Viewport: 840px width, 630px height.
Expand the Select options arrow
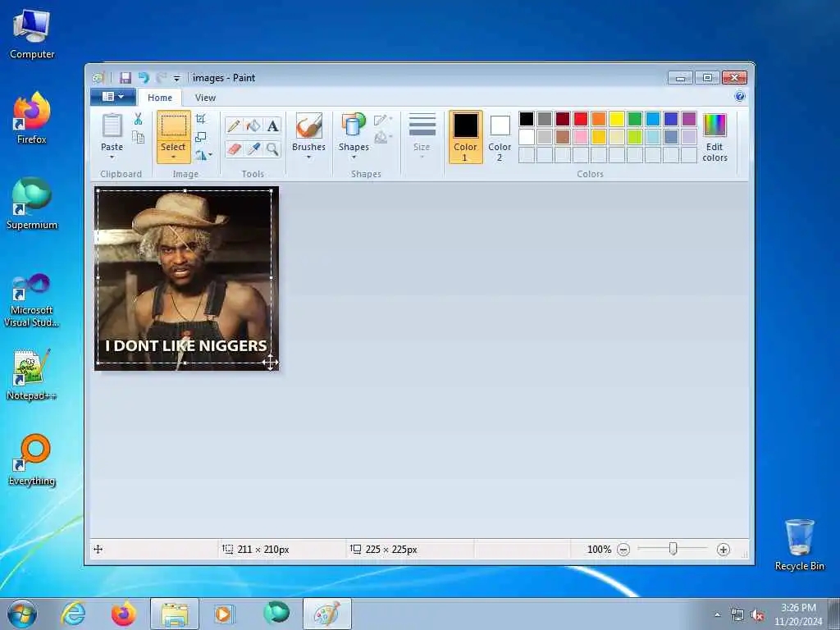point(174,157)
